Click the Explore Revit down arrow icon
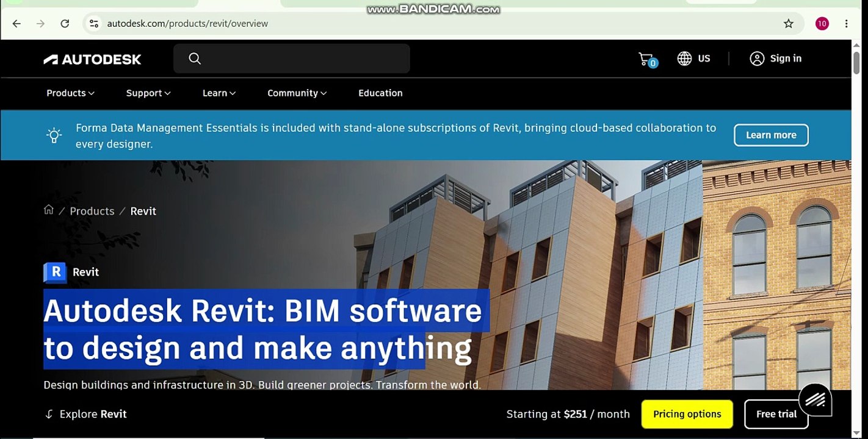 (49, 415)
